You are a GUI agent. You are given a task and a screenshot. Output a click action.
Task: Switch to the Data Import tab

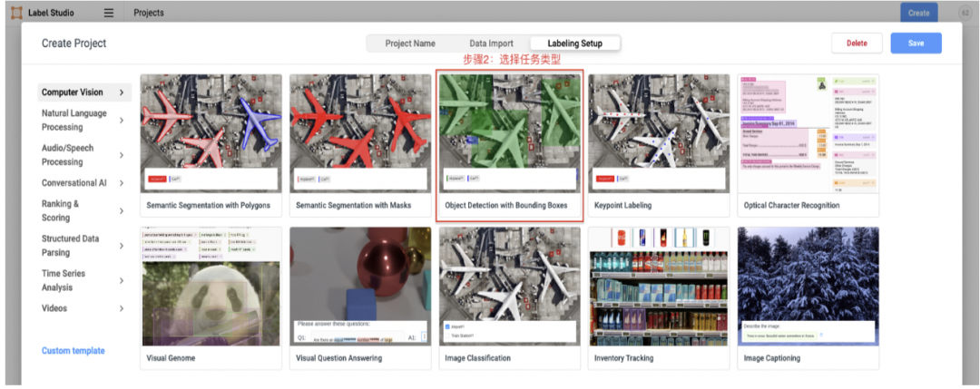point(491,44)
